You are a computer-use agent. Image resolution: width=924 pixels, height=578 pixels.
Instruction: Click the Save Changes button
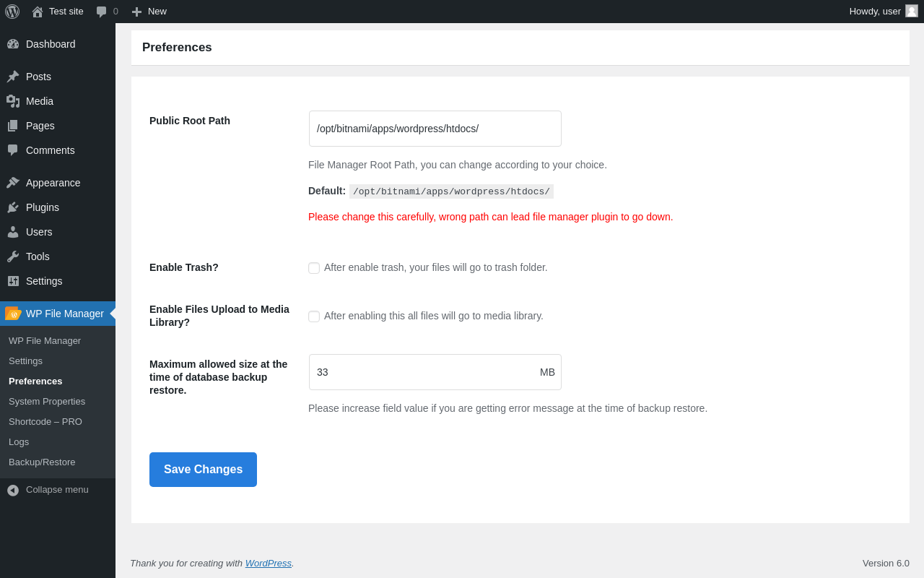click(x=203, y=470)
